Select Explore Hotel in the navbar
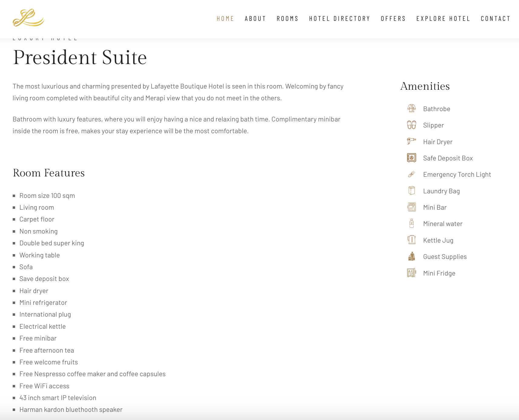The image size is (519, 420). click(443, 19)
